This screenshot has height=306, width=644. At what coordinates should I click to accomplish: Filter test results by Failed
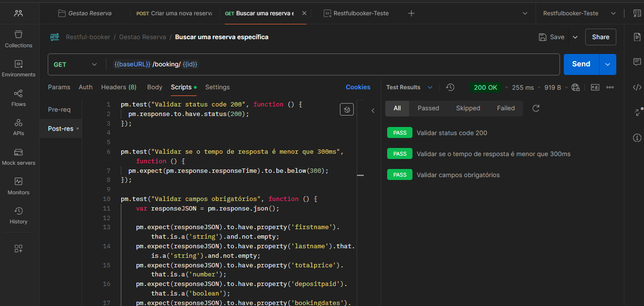tap(506, 108)
